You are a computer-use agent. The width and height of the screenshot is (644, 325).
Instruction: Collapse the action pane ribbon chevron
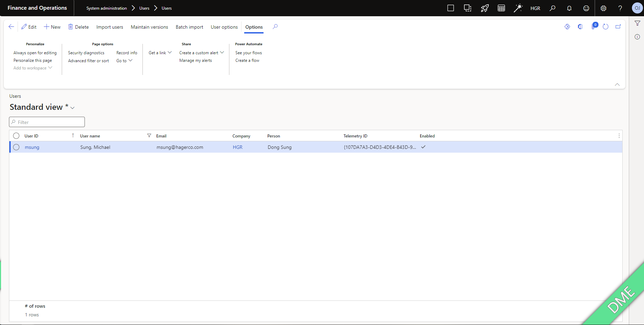pyautogui.click(x=617, y=85)
